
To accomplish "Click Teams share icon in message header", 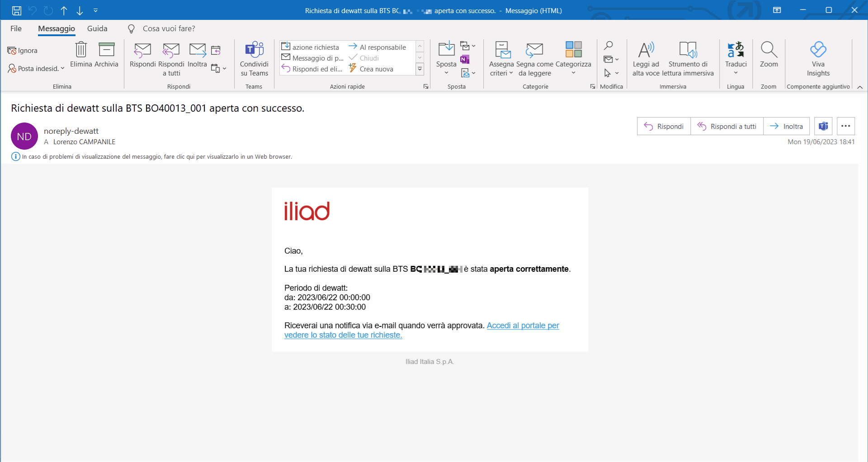I will click(823, 126).
